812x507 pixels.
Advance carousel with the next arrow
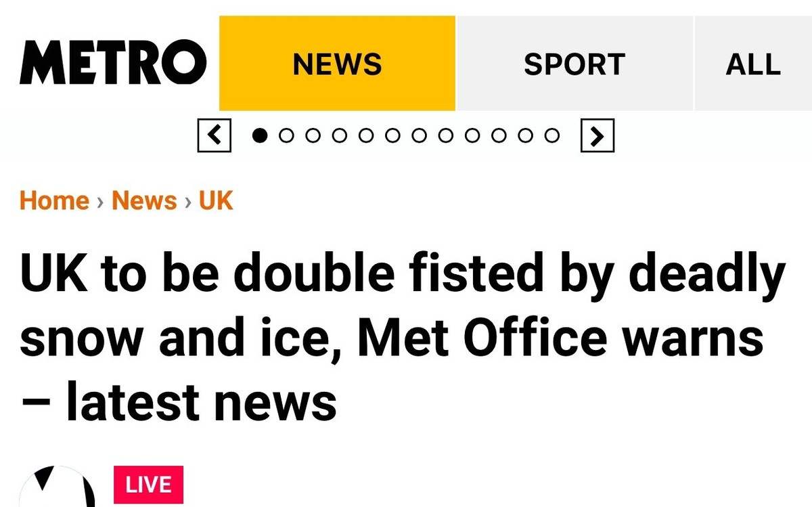click(x=597, y=135)
